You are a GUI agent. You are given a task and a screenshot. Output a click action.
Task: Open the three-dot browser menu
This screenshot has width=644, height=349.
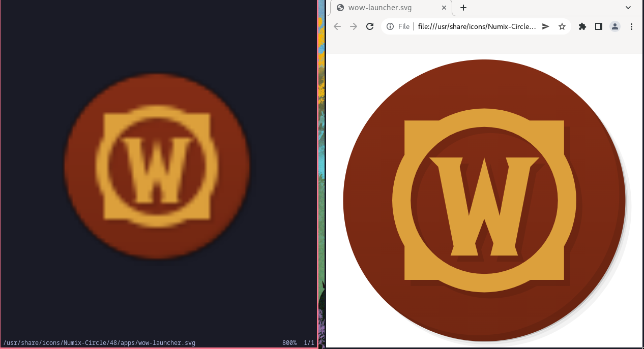point(631,26)
